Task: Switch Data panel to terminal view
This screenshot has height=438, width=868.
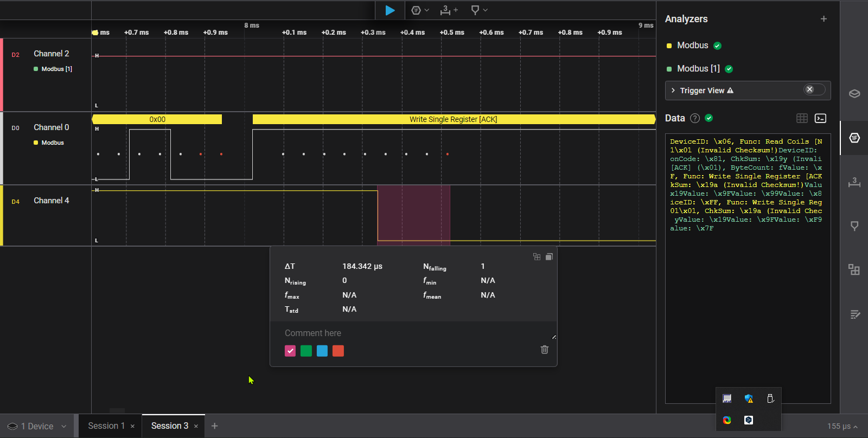Action: (x=820, y=118)
